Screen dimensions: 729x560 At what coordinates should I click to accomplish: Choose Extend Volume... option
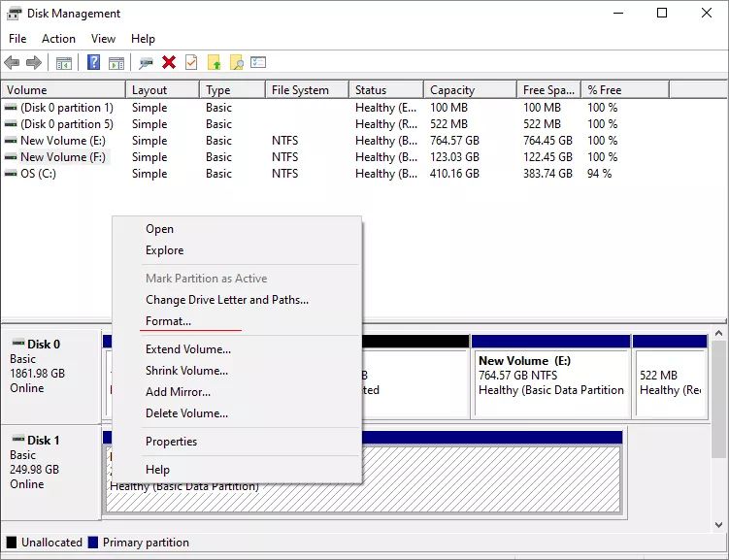[237, 349]
